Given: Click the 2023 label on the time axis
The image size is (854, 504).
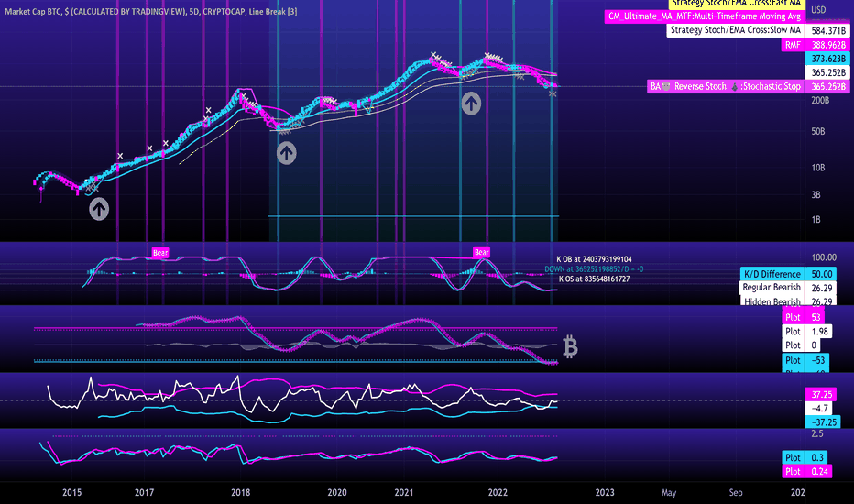Looking at the screenshot, I should pos(605,493).
